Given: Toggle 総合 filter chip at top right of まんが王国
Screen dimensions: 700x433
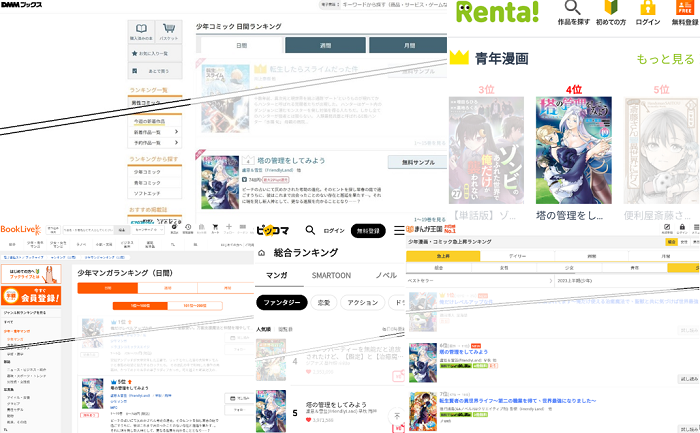Looking at the screenshot, I should click(x=671, y=241).
